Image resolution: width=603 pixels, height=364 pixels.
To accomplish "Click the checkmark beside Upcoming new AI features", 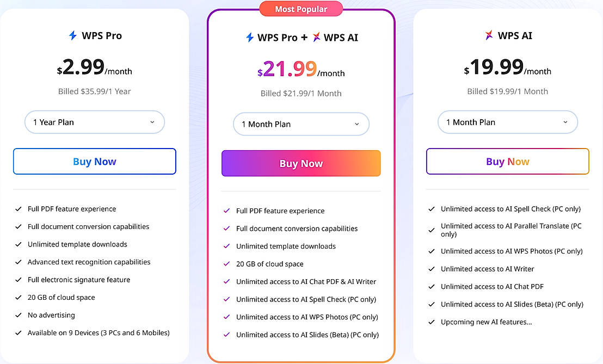I will tap(432, 322).
